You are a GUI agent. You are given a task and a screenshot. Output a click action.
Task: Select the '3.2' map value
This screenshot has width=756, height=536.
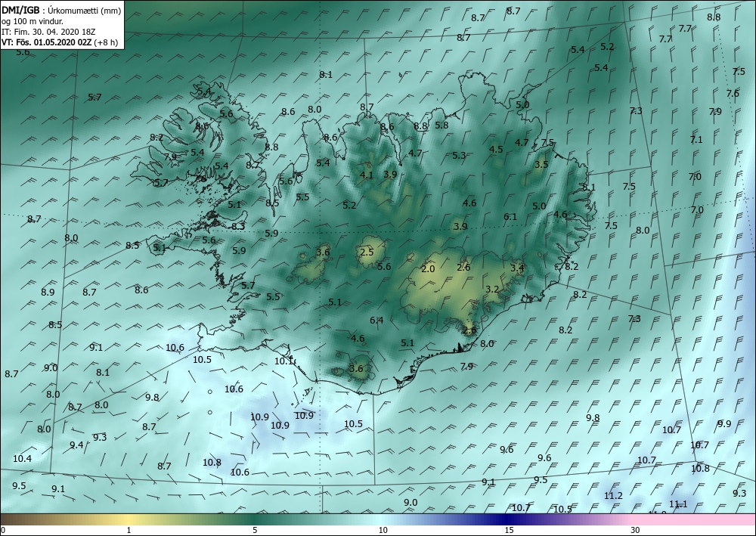coord(492,290)
